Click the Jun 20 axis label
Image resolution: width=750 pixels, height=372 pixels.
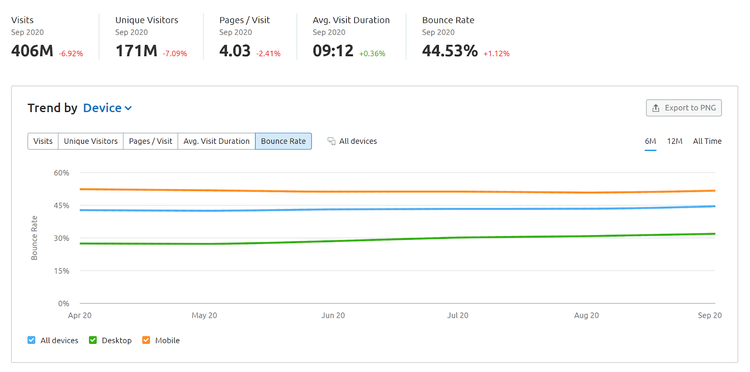333,316
